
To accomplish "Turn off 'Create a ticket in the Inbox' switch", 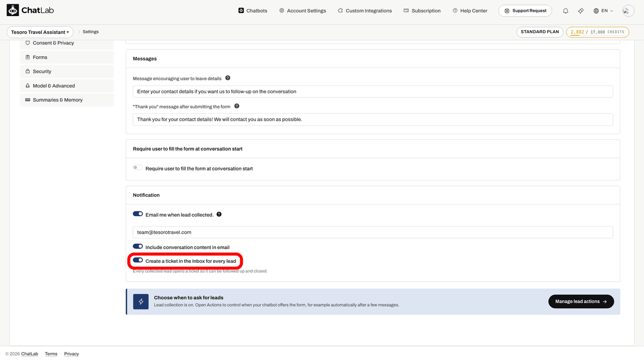I will coord(138,260).
